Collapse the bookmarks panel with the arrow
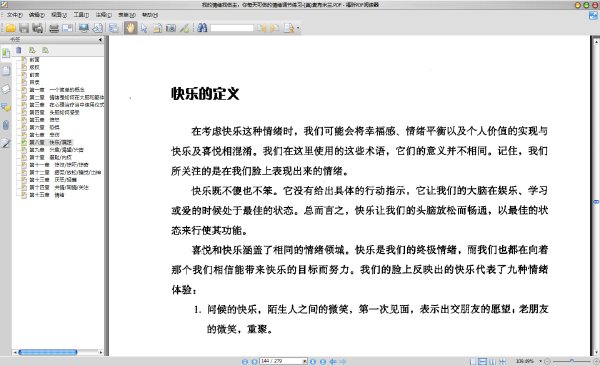 click(x=100, y=39)
